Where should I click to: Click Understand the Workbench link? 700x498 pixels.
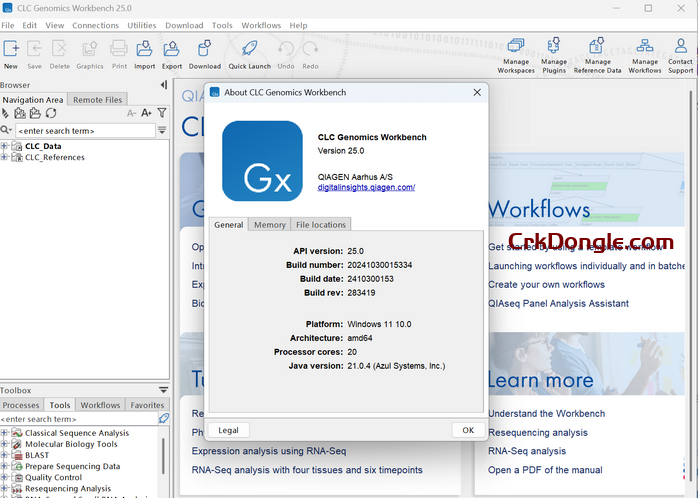pyautogui.click(x=546, y=414)
